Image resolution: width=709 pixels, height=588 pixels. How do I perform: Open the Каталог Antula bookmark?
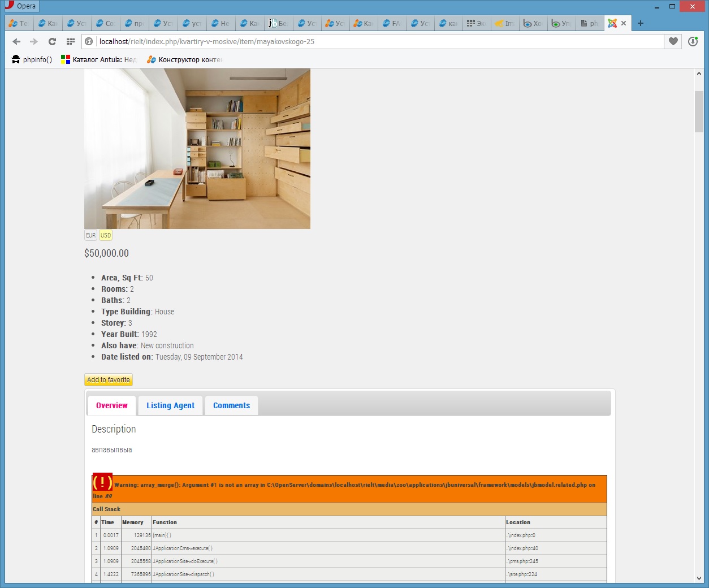[99, 59]
